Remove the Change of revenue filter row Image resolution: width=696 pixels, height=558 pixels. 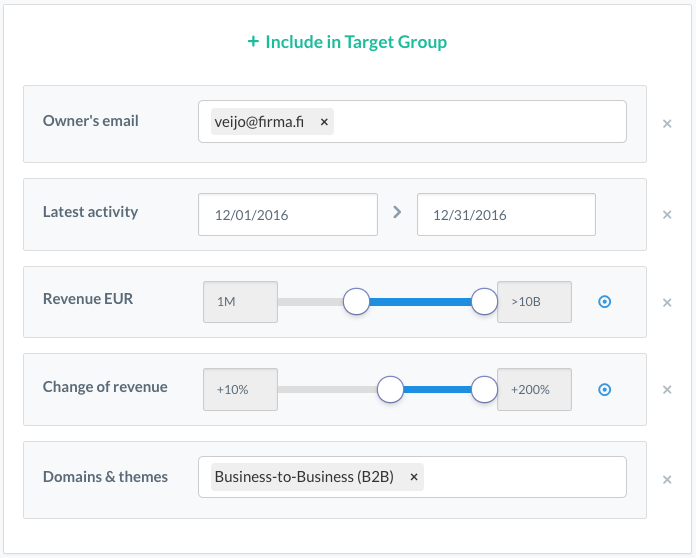point(667,391)
